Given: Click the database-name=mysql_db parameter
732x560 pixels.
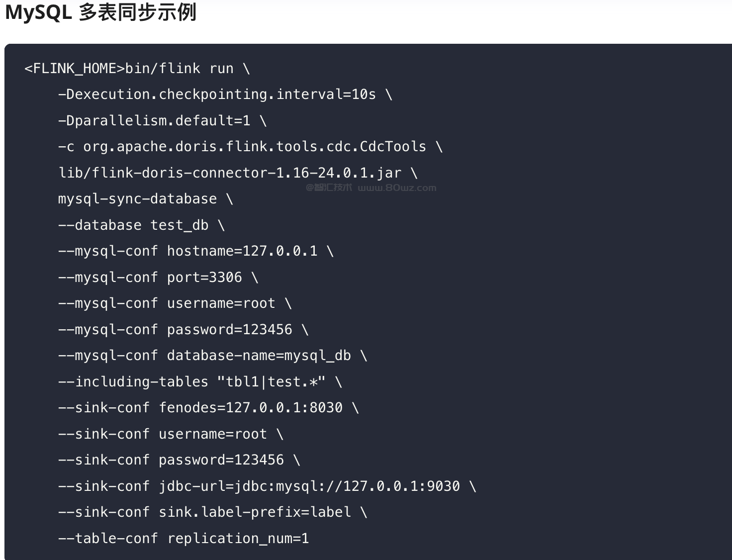Looking at the screenshot, I should 259,355.
